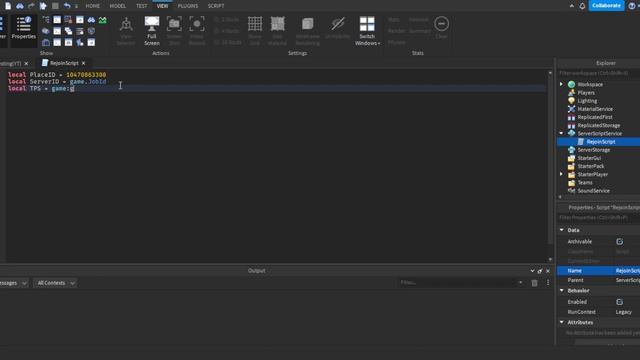The width and height of the screenshot is (640, 360).
Task: Open the Switch Windows dropdown
Action: point(367,31)
